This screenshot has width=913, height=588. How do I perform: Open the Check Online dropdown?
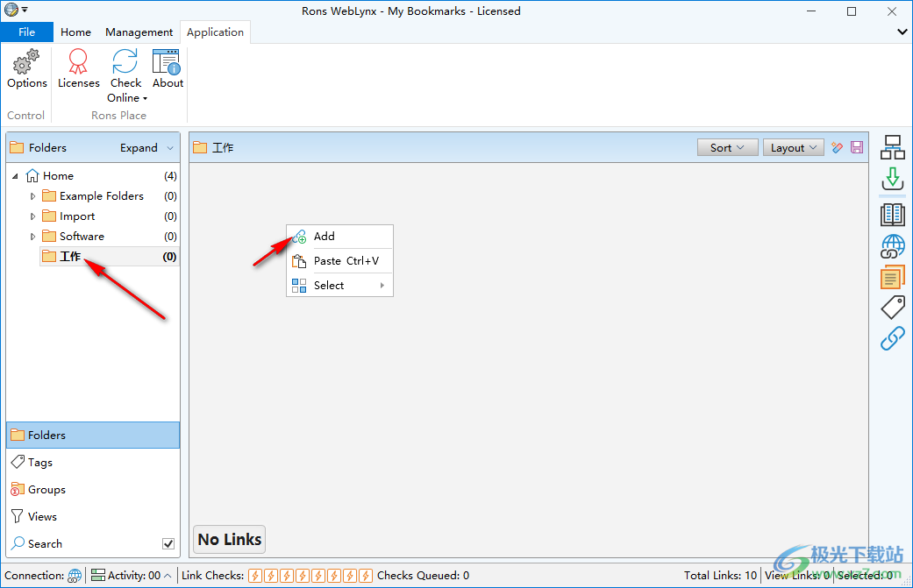point(126,97)
